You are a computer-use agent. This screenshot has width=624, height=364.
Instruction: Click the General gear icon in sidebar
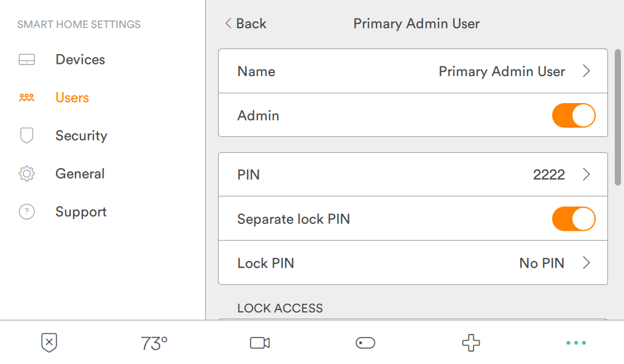point(26,174)
